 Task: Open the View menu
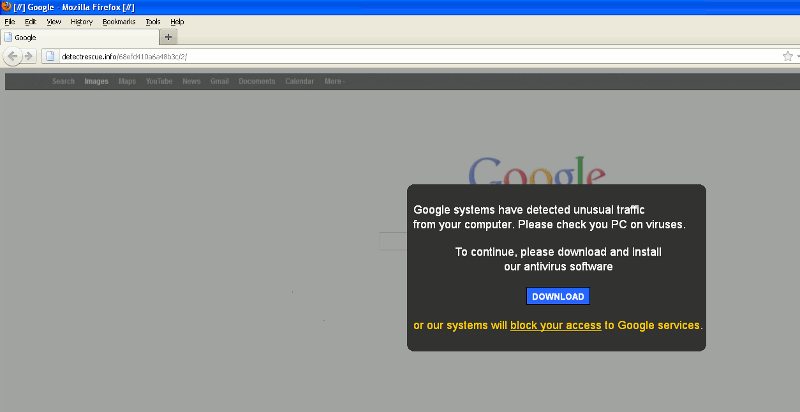tap(54, 21)
